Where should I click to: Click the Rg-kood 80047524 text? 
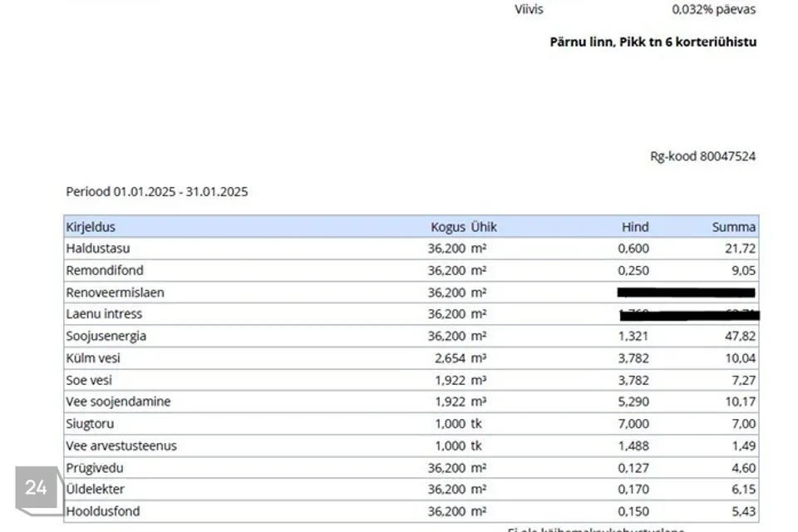pos(702,156)
